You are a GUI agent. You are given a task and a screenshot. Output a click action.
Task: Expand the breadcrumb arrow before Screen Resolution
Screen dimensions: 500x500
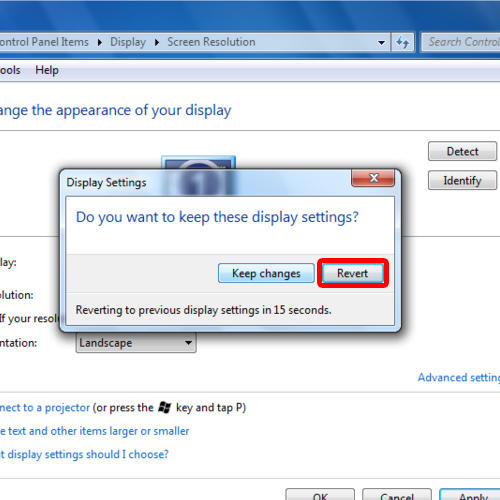157,42
